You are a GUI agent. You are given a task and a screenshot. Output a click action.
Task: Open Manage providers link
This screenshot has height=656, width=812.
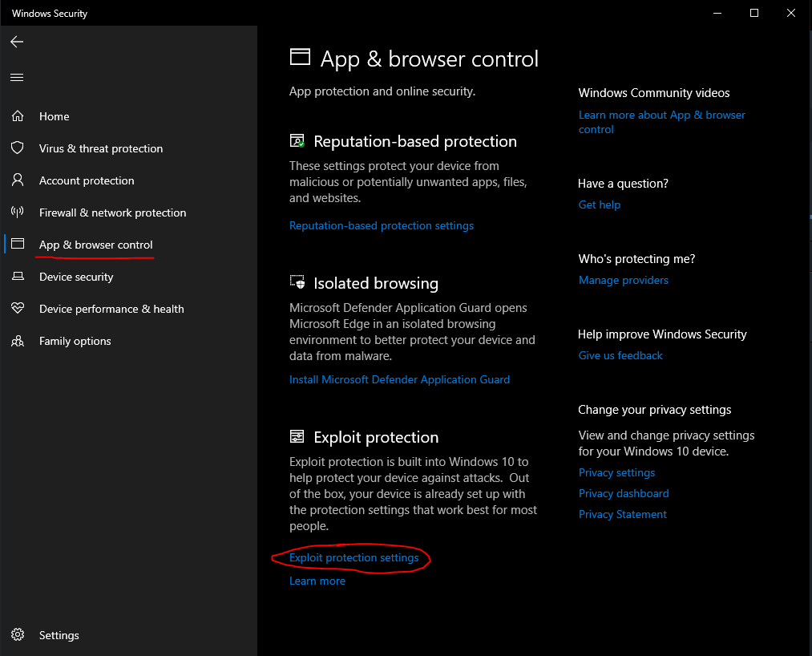click(624, 280)
